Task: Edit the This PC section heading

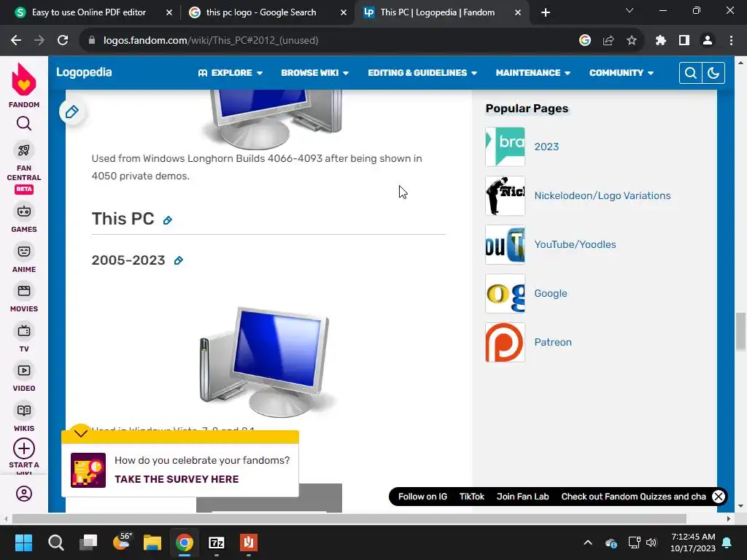Action: coord(167,220)
